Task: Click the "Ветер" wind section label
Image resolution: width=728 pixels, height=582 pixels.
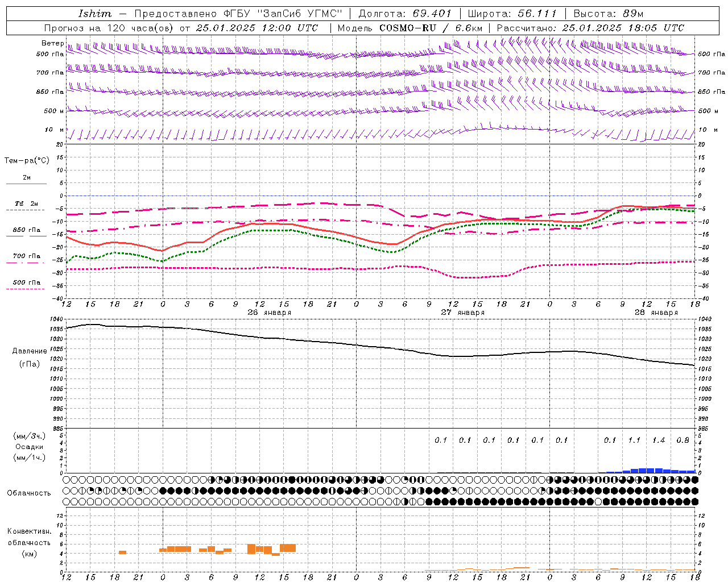Action: [52, 43]
